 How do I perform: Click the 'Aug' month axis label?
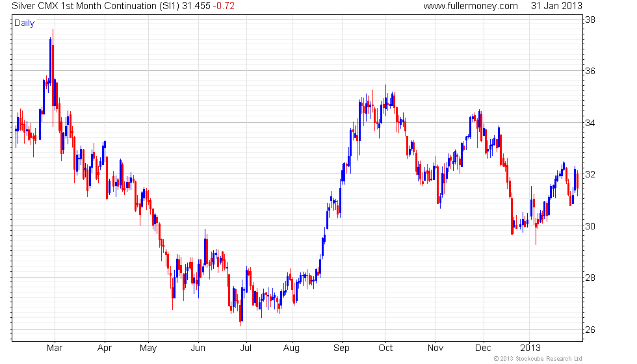click(291, 348)
